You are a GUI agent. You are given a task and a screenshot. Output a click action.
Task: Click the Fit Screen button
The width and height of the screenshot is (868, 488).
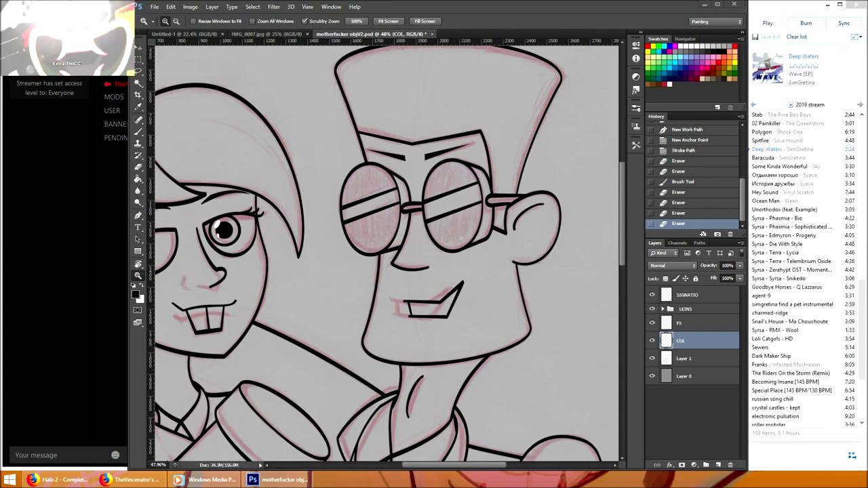coord(389,21)
